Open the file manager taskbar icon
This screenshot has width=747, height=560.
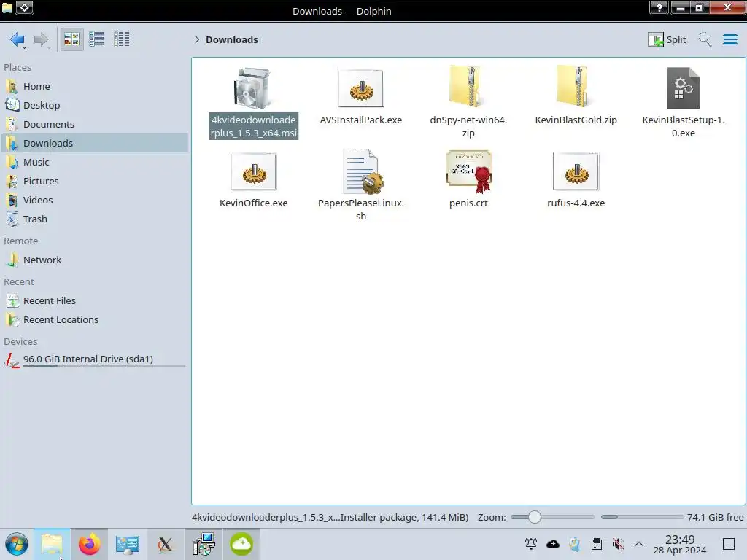(x=52, y=544)
